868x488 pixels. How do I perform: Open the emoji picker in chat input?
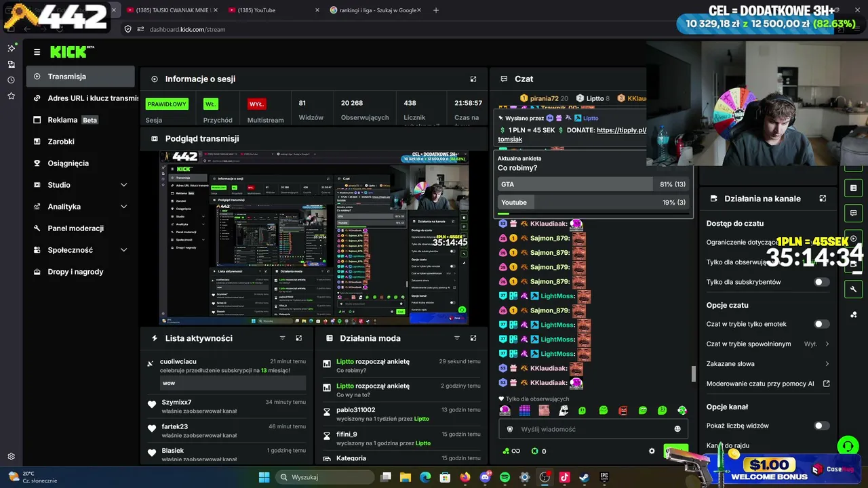pyautogui.click(x=677, y=429)
